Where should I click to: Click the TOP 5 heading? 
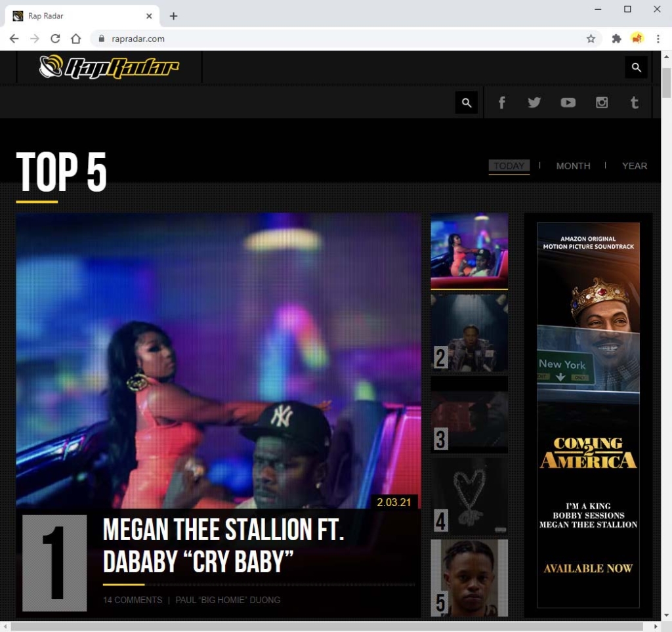(x=61, y=171)
